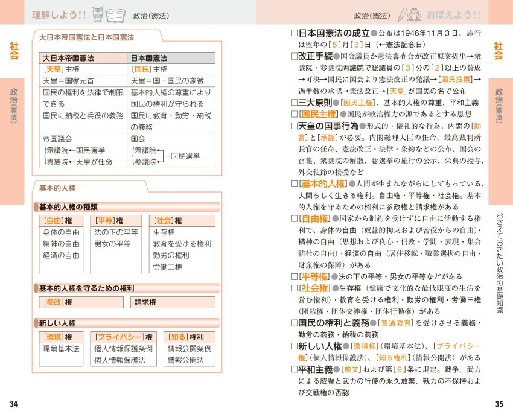Click the [自由]権 box header
The width and height of the screenshot is (513, 420).
tap(61, 221)
